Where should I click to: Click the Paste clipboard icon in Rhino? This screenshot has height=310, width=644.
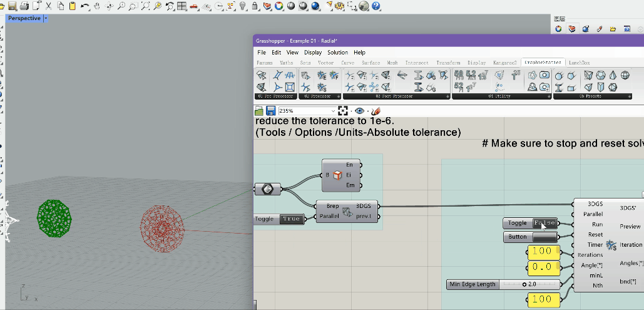[x=73, y=6]
